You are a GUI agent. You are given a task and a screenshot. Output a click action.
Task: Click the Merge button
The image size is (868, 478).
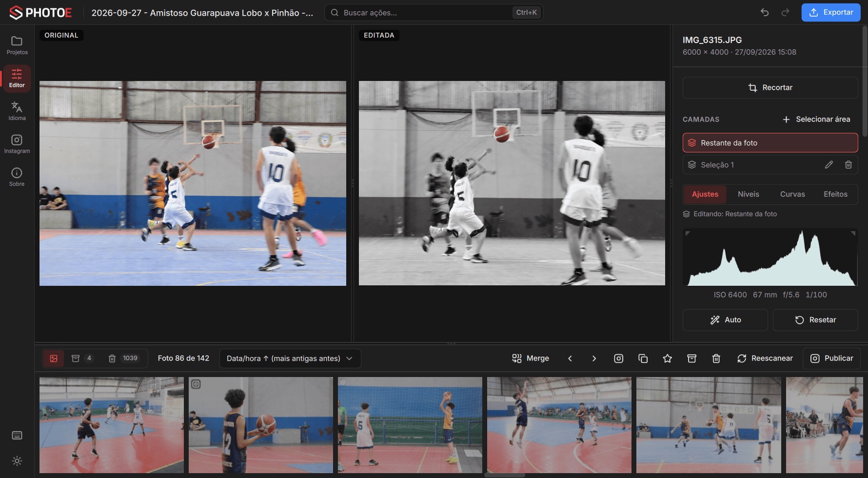point(531,358)
